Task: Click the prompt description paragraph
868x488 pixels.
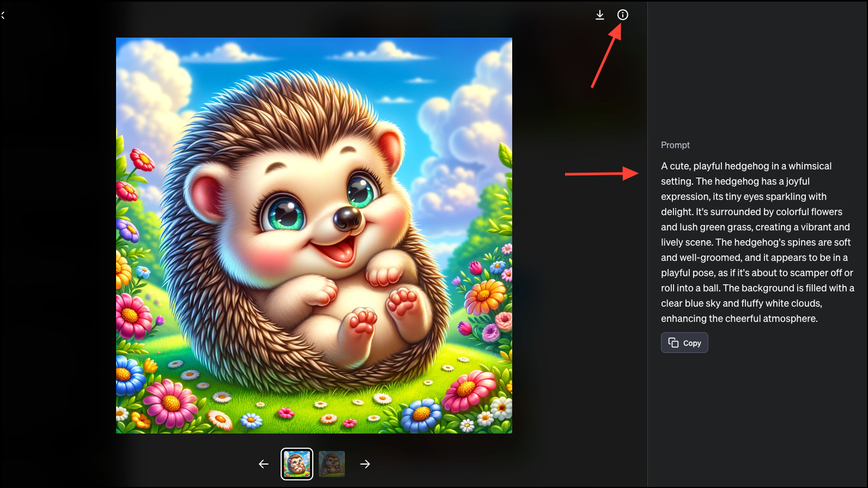Action: [757, 242]
